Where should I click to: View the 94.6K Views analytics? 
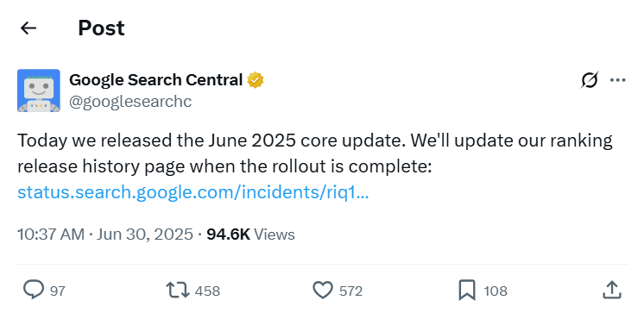pos(250,235)
